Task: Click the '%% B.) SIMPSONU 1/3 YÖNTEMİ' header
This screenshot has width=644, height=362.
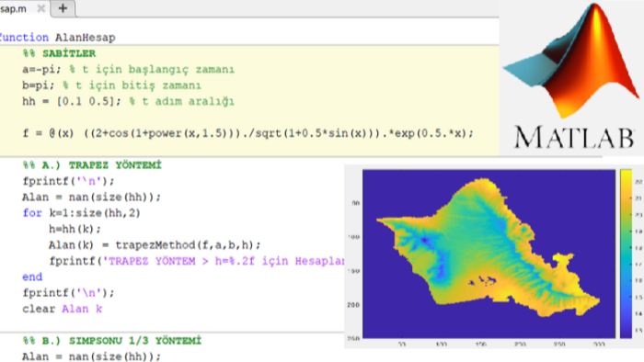Action: tap(112, 341)
